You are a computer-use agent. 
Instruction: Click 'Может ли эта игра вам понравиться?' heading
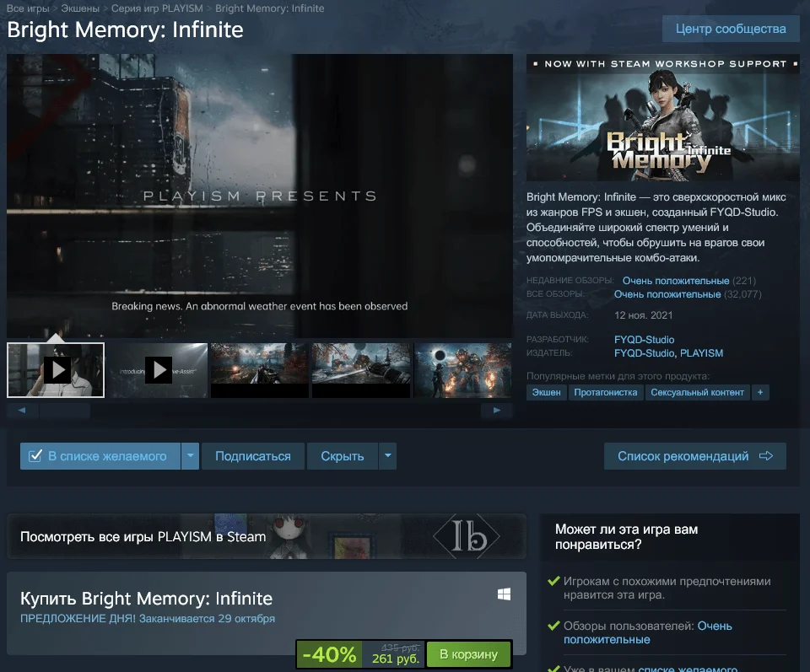click(627, 537)
